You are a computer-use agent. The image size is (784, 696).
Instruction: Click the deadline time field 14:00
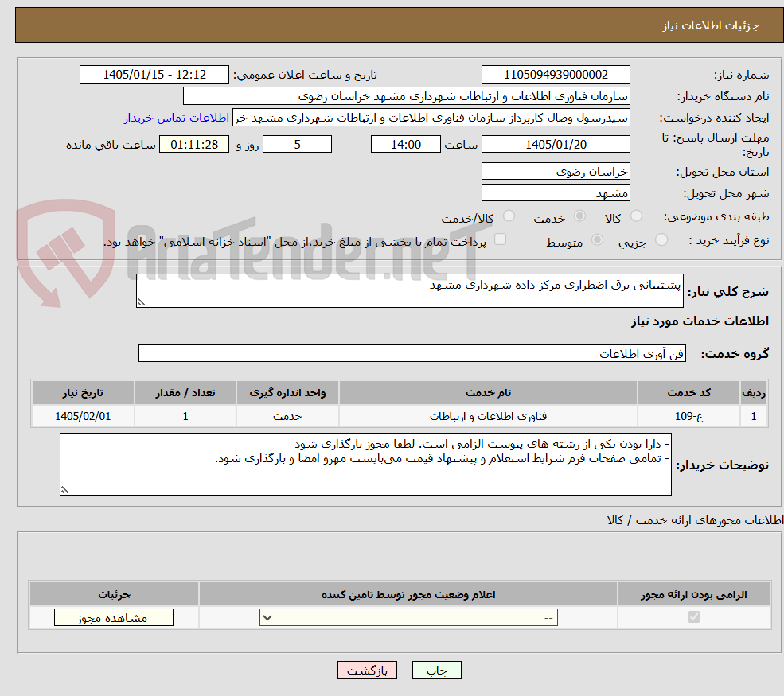[405, 145]
